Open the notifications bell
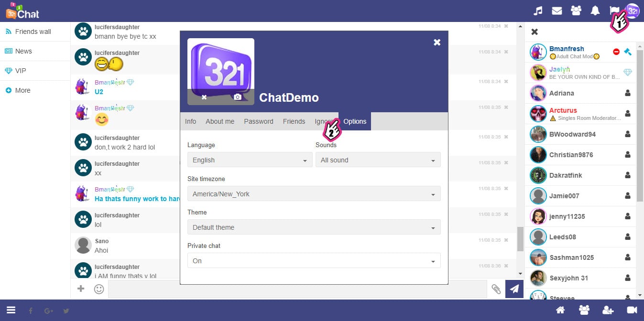The width and height of the screenshot is (644, 321). click(595, 10)
